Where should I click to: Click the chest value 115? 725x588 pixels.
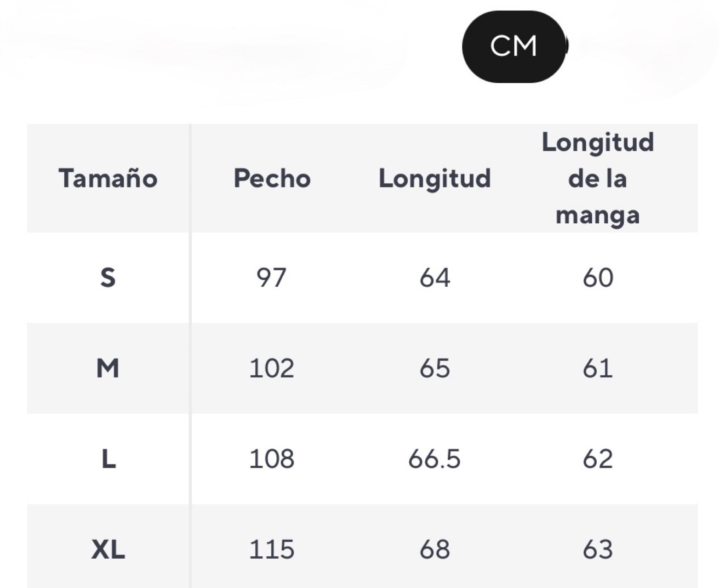[272, 549]
